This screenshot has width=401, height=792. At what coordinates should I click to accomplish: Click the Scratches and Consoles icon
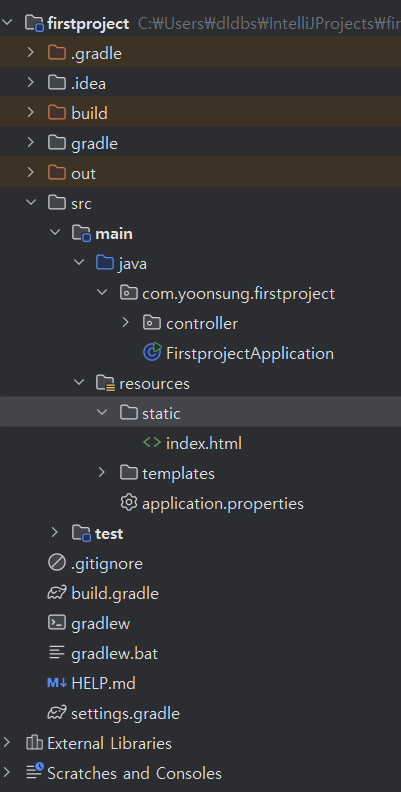tap(34, 772)
